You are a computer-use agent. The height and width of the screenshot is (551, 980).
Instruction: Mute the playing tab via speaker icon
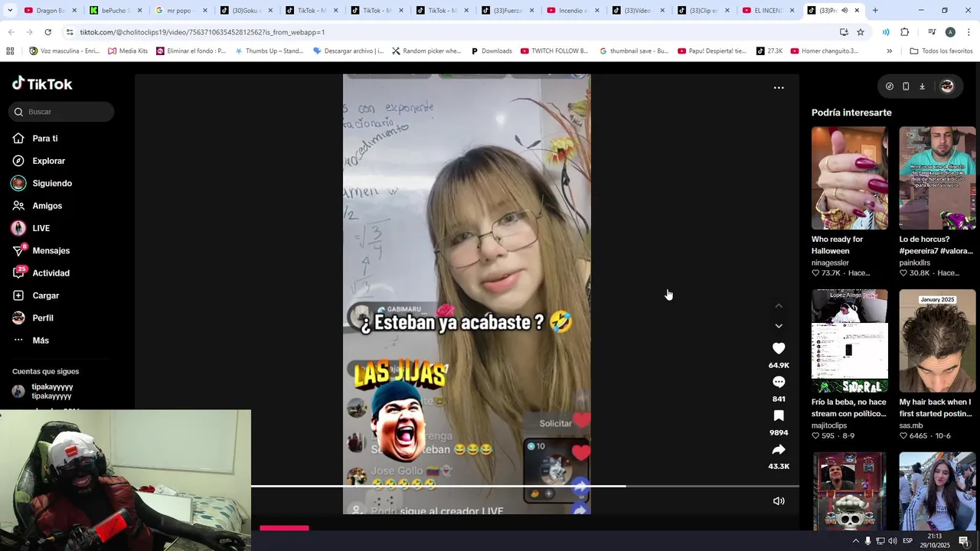844,11
